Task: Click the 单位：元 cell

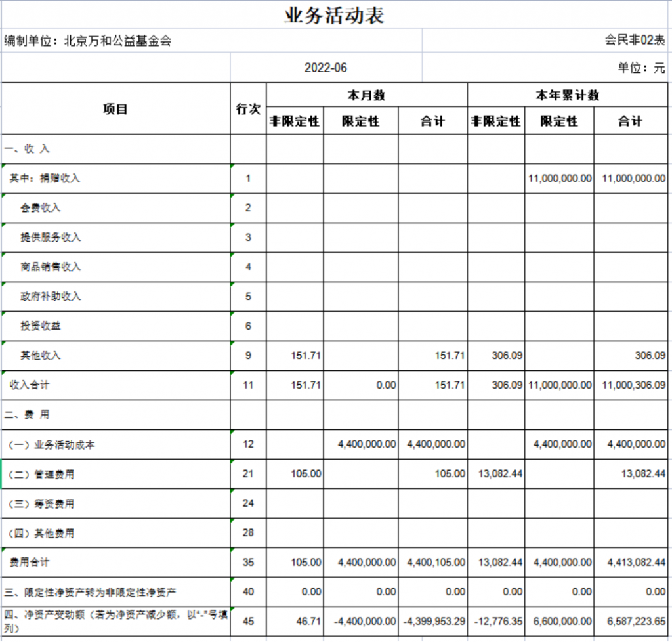Action: [x=640, y=68]
